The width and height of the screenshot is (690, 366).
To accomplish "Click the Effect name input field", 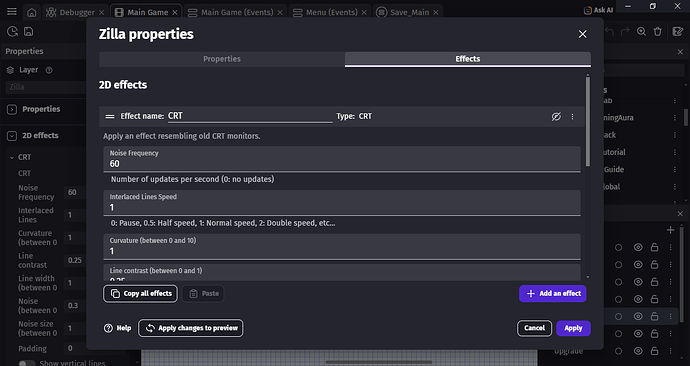I will [250, 116].
